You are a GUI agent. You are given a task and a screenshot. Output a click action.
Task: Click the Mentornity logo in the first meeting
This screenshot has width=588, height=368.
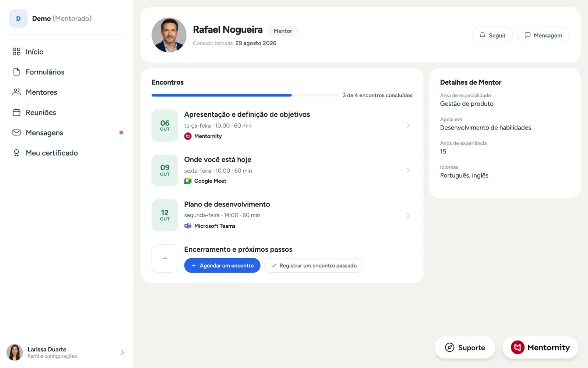click(x=188, y=136)
